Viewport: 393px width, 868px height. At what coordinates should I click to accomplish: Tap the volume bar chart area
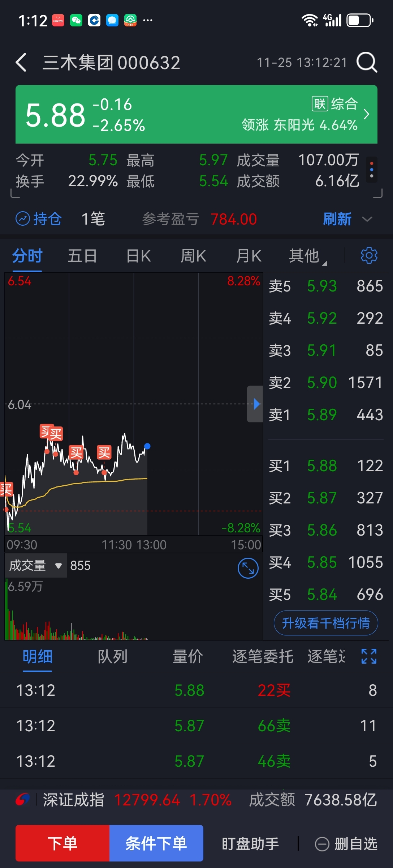pos(134,609)
